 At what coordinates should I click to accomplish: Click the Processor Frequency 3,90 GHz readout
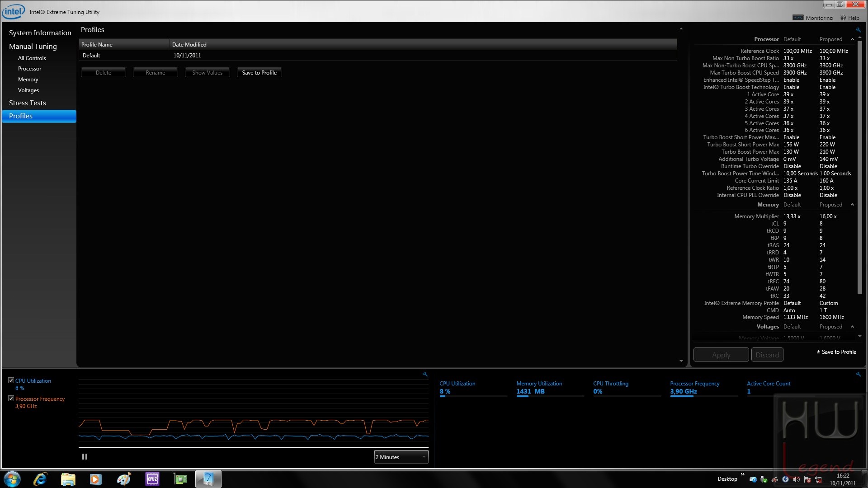(x=684, y=391)
